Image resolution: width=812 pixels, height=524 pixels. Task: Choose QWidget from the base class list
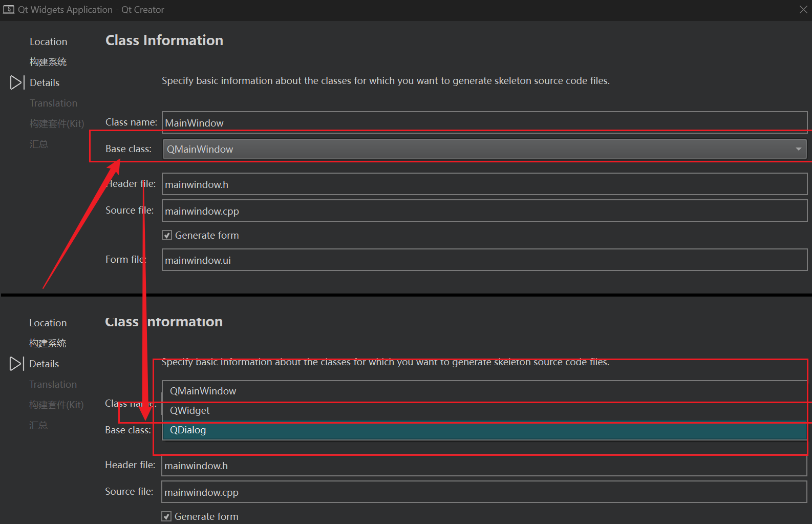coord(189,410)
